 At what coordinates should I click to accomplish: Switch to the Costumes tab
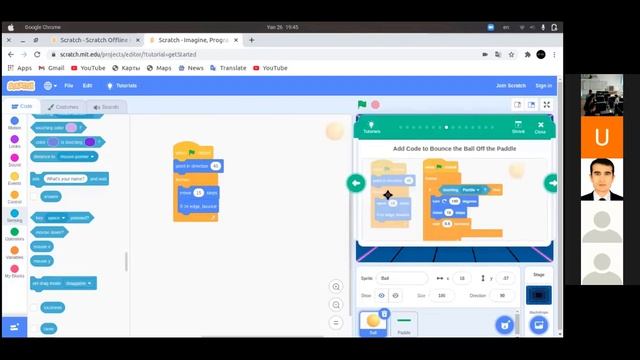pyautogui.click(x=63, y=107)
